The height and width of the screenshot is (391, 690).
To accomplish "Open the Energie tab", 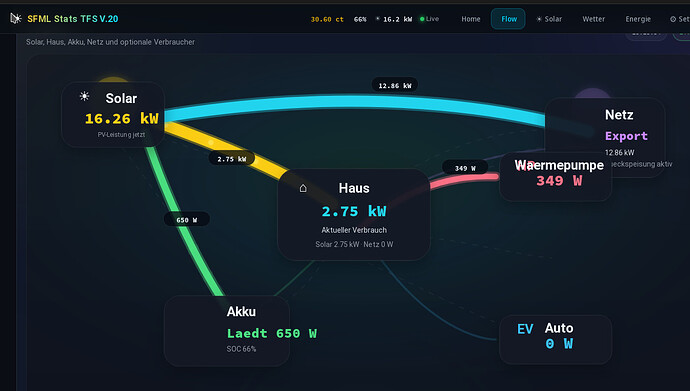I will pyautogui.click(x=638, y=19).
